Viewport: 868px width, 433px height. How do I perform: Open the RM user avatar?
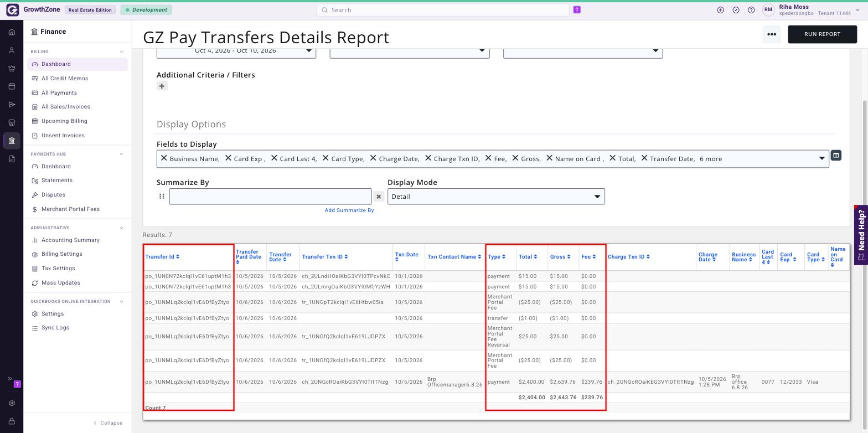768,10
